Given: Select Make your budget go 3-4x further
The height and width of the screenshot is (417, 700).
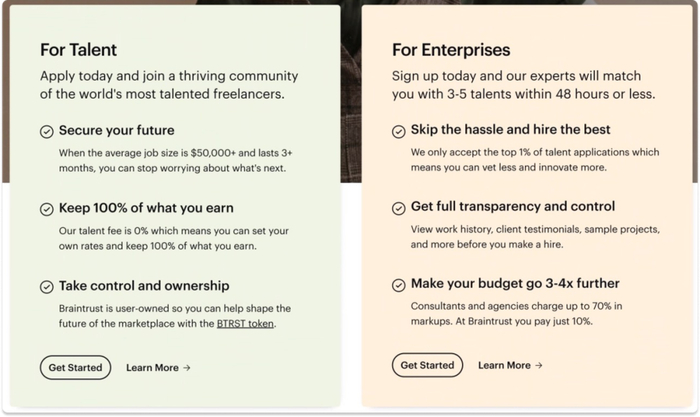Looking at the screenshot, I should (515, 284).
